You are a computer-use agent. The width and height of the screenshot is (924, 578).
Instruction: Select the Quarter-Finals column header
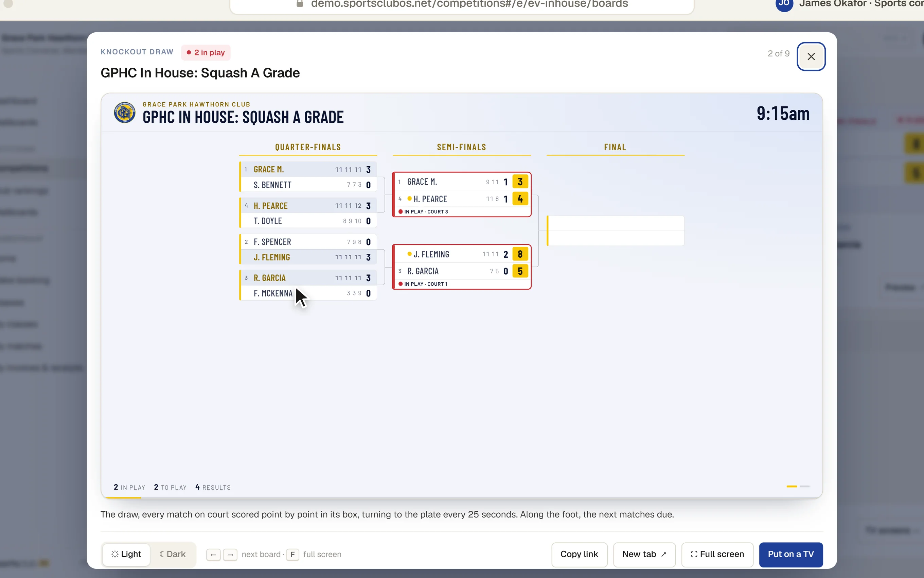point(308,147)
